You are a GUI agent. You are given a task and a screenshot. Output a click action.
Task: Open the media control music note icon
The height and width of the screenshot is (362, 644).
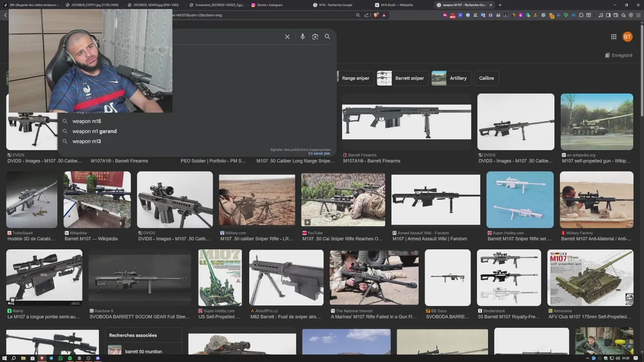[601, 15]
